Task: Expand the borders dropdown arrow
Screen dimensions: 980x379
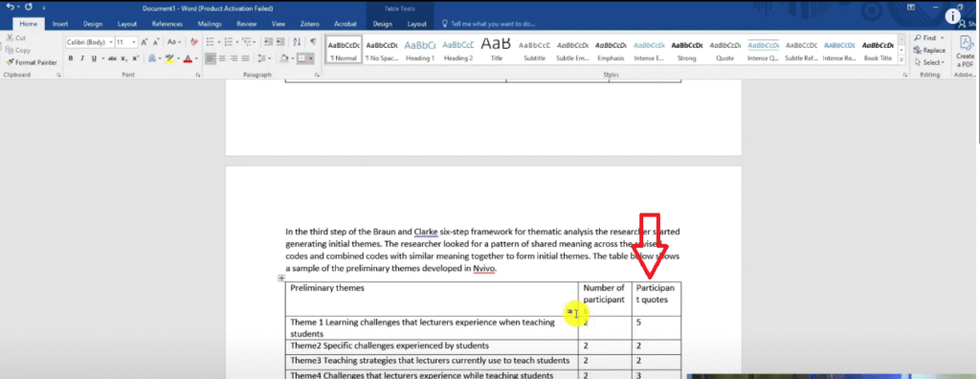Action: click(x=311, y=58)
